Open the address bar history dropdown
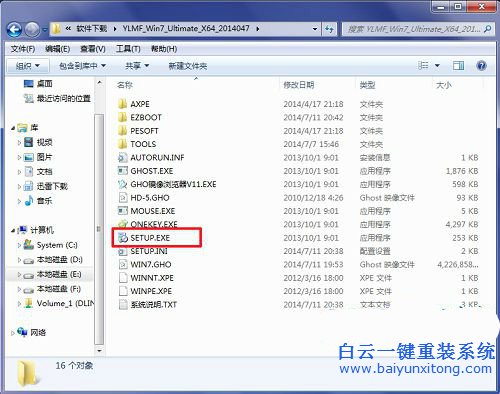Screen dimensions: 500x394 (315, 29)
